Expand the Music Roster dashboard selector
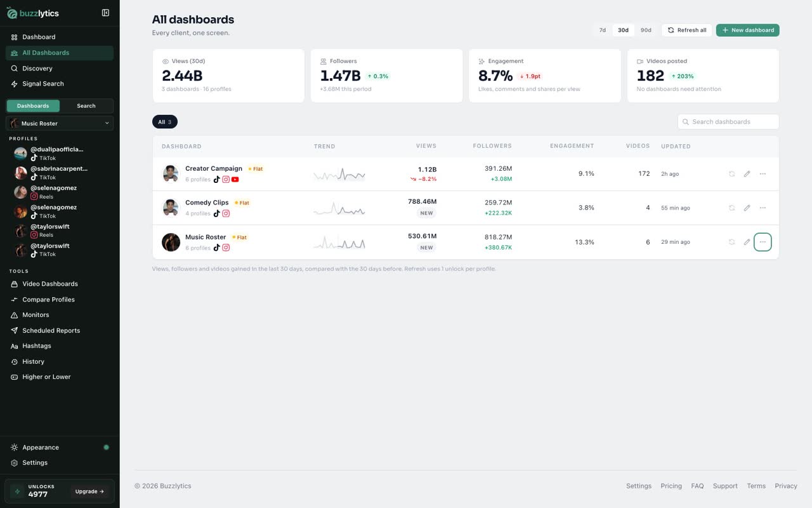Image resolution: width=812 pixels, height=508 pixels. (60, 123)
